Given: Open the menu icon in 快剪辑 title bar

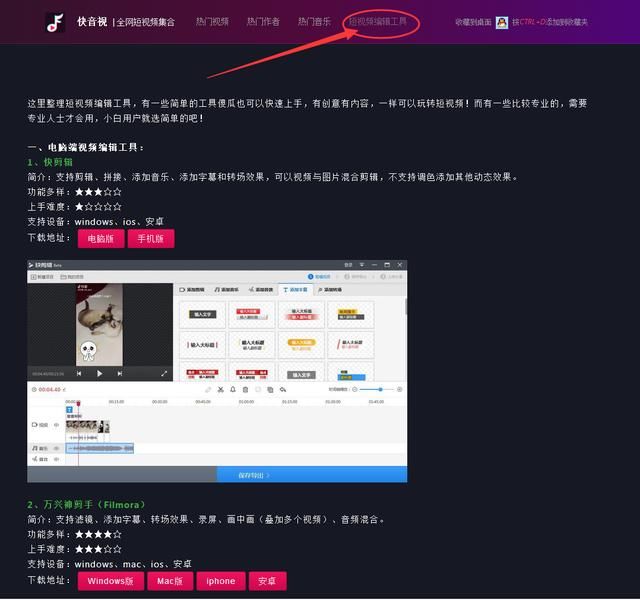Looking at the screenshot, I should [362, 265].
